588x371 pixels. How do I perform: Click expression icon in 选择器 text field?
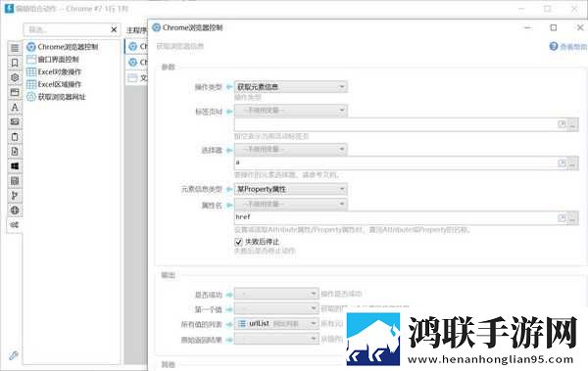[x=562, y=163]
